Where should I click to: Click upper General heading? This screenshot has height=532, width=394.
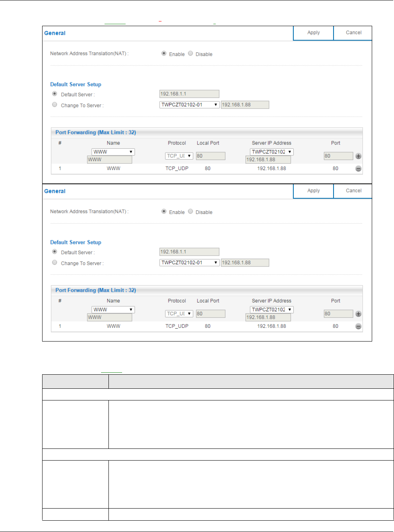coord(55,33)
